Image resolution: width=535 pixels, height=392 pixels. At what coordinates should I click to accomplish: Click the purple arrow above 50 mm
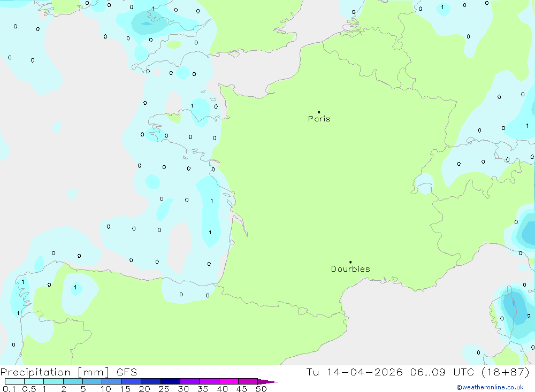(267, 382)
